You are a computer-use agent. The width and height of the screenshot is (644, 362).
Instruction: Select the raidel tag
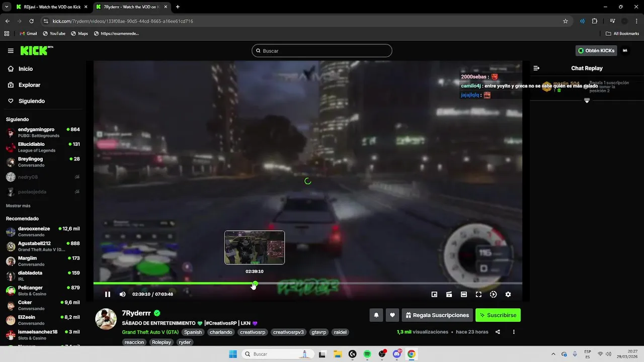[x=341, y=332]
